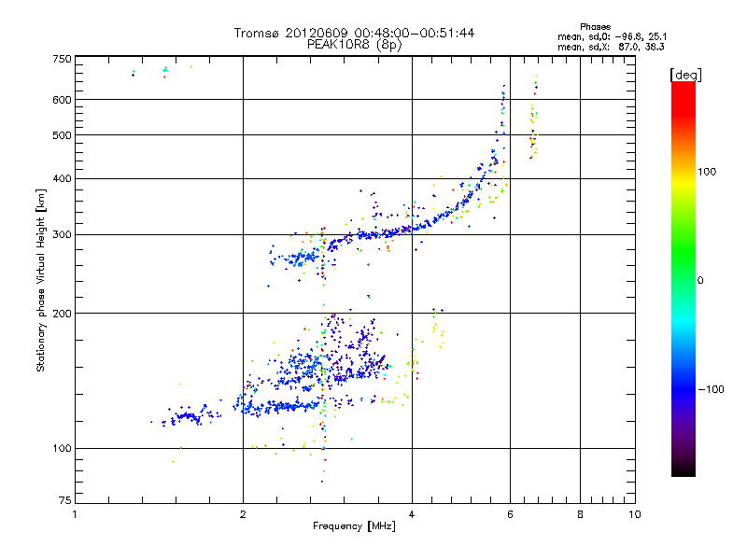The height and width of the screenshot is (560, 747).
Task: Click the x-axis '2' tick label
Action: click(243, 514)
